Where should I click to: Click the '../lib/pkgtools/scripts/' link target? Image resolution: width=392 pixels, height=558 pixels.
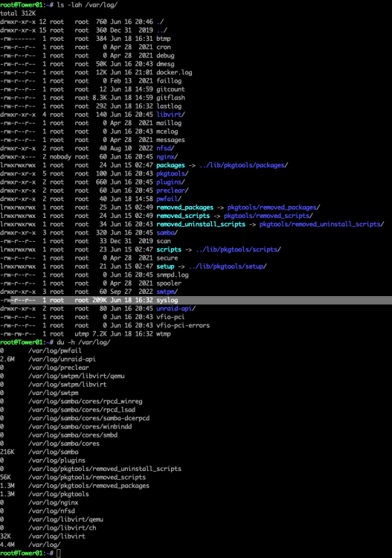point(238,249)
